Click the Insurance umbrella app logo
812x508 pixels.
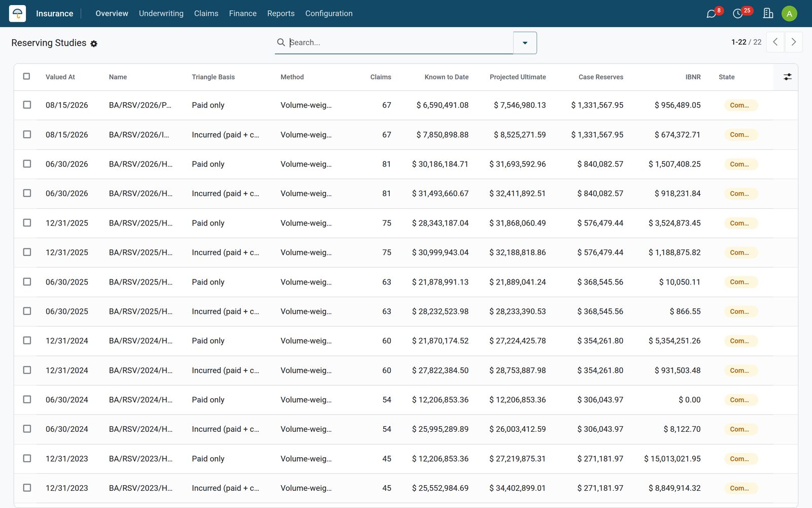(17, 13)
